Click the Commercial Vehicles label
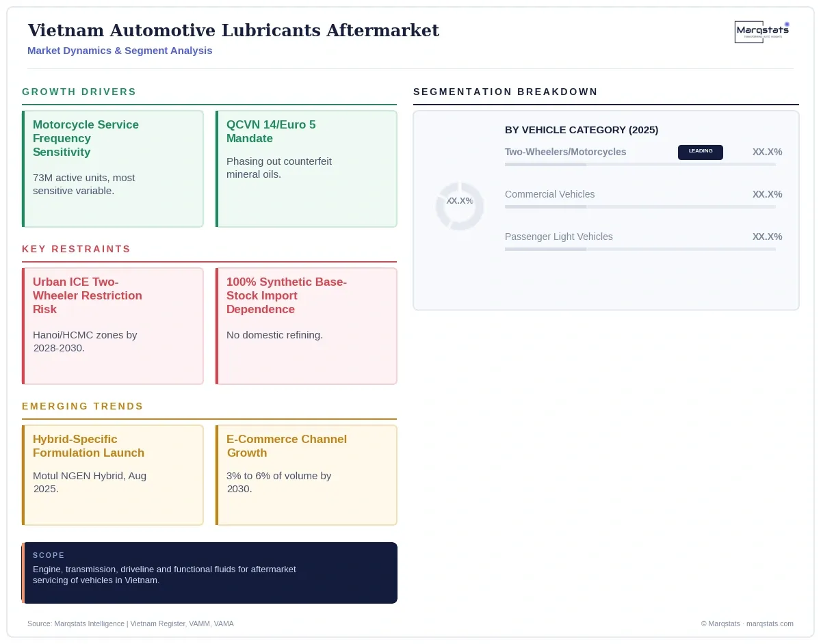This screenshot has width=821, height=644. tap(549, 194)
